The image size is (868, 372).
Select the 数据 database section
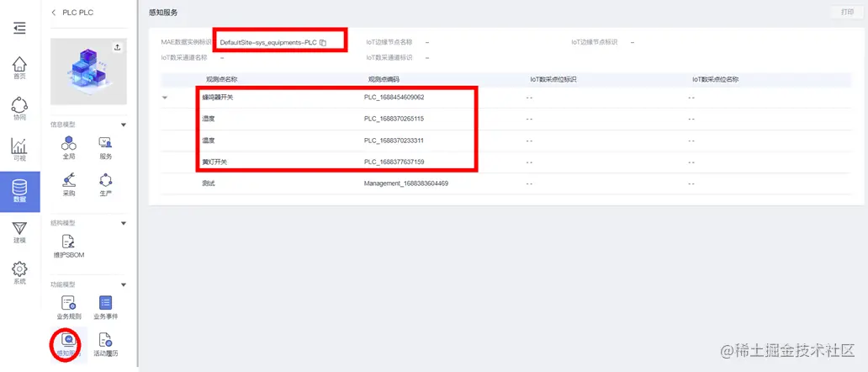pos(19,192)
